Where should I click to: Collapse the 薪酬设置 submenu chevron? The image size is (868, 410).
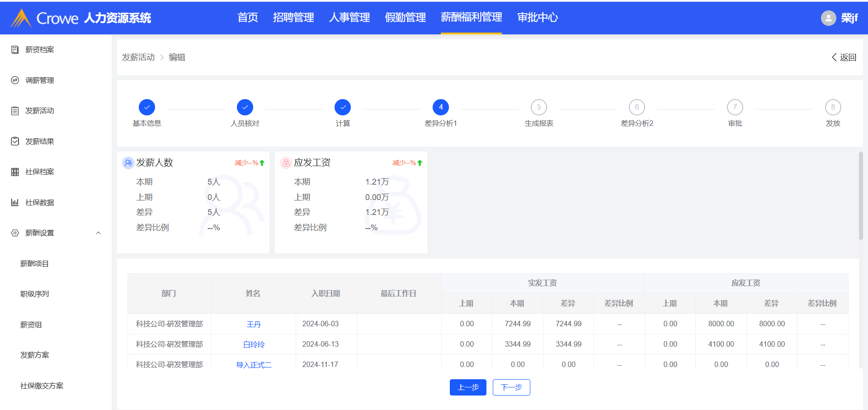tap(99, 233)
